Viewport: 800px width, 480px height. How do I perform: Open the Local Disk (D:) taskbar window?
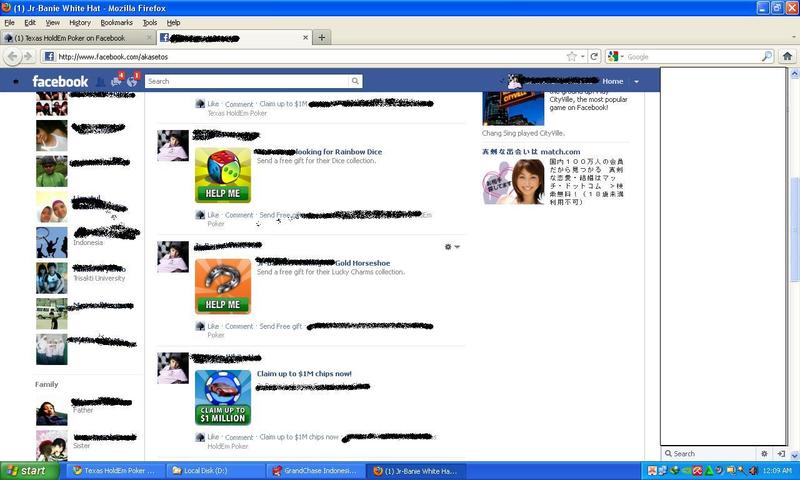click(x=216, y=471)
